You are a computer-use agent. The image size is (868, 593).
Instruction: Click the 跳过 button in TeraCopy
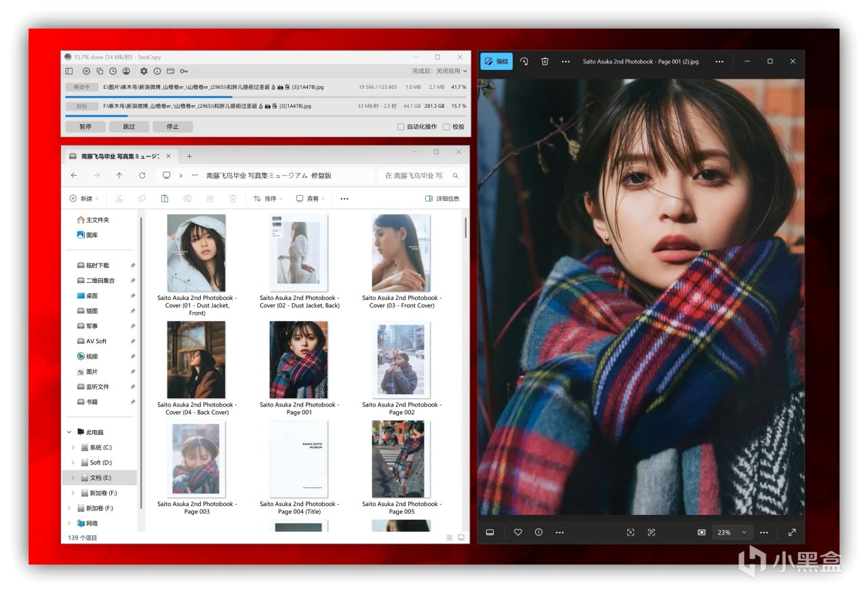129,127
